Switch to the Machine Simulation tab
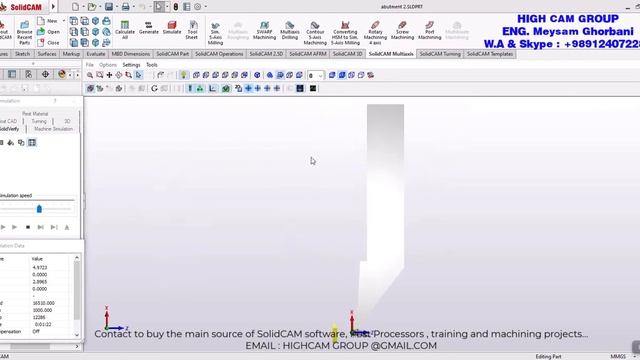640x360 pixels. 53,129
